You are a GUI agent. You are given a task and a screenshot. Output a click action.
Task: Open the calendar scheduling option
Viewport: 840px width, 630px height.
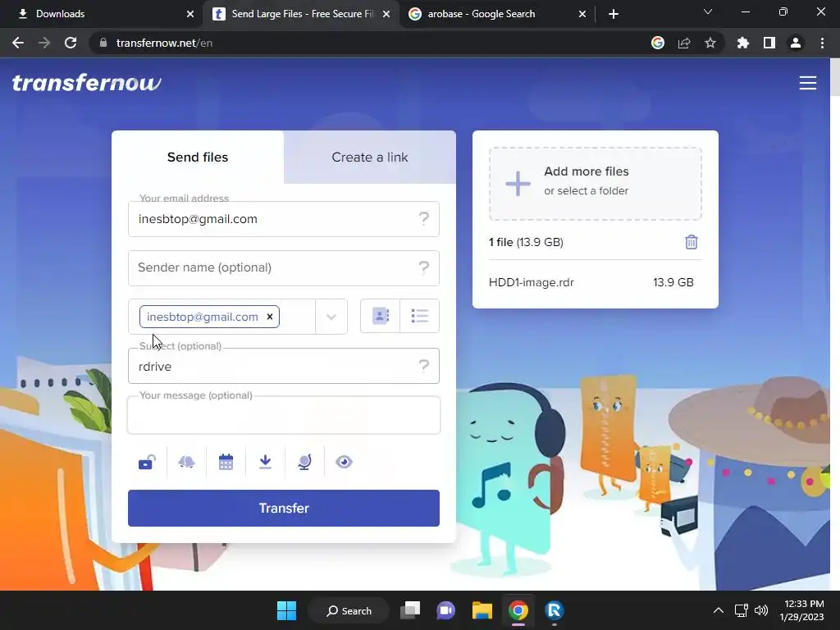226,462
